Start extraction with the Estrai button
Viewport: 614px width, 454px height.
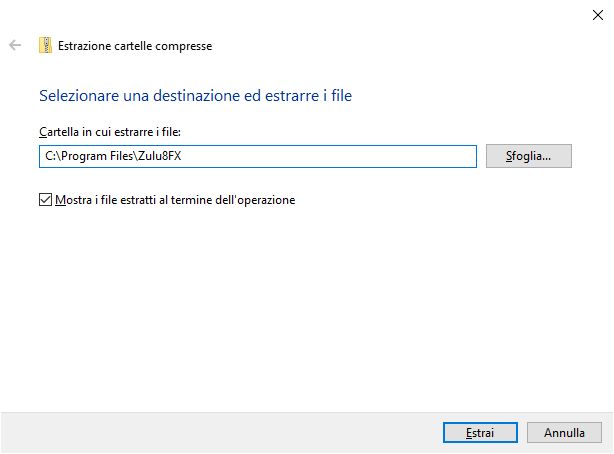[x=479, y=433]
